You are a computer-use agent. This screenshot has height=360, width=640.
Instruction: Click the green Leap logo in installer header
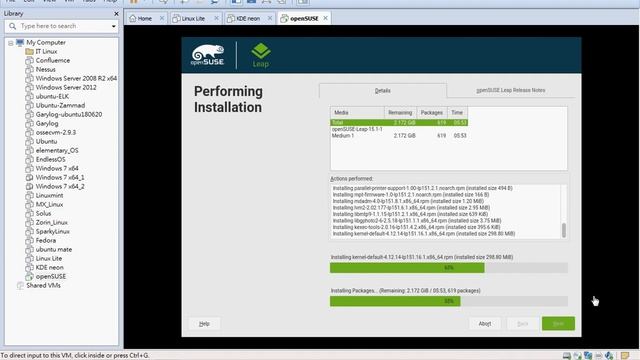pyautogui.click(x=261, y=55)
